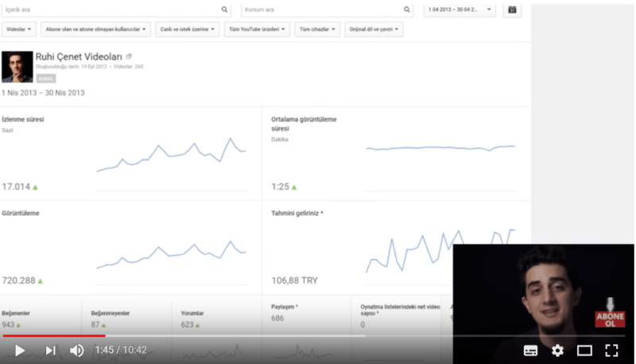Enter full screen mode
636x364 pixels.
(x=611, y=350)
